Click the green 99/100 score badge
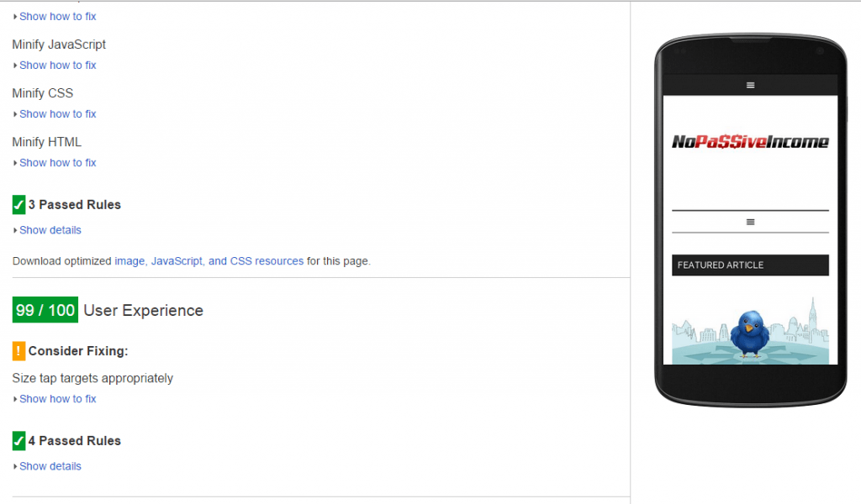Viewport: 861px width, 504px height. 45,309
